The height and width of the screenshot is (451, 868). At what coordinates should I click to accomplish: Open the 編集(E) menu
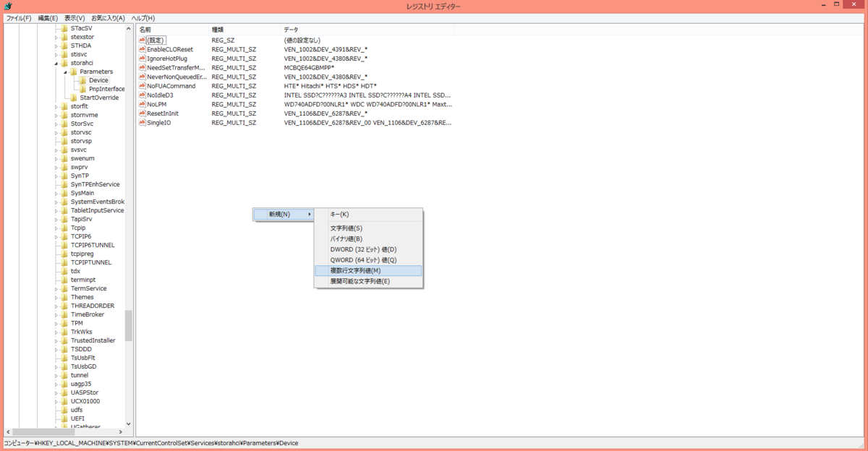pos(48,18)
